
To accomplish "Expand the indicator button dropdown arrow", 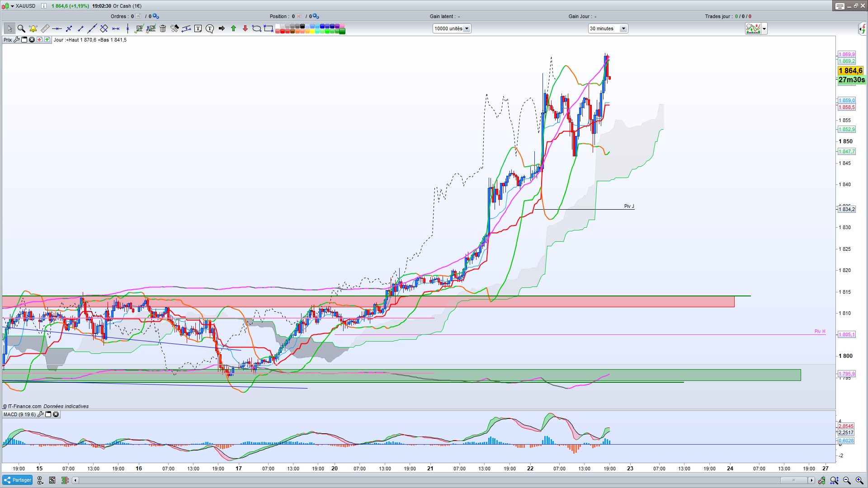I will pos(764,29).
